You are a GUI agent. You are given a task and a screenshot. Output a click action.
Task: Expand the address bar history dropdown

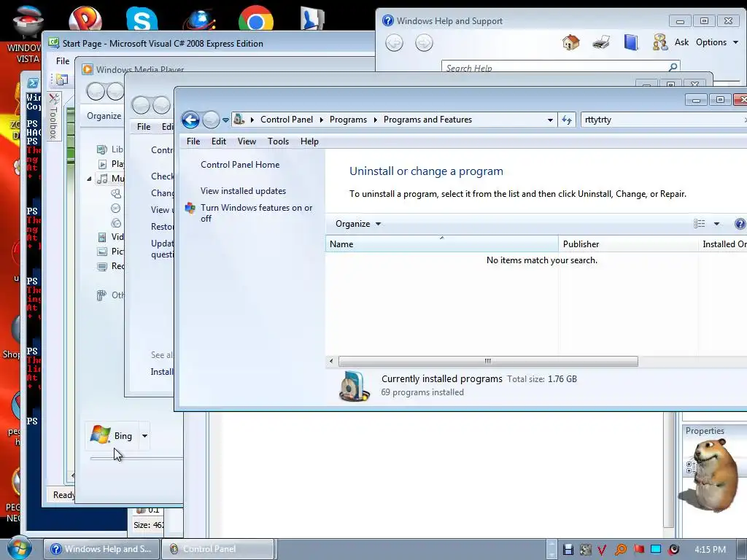550,120
